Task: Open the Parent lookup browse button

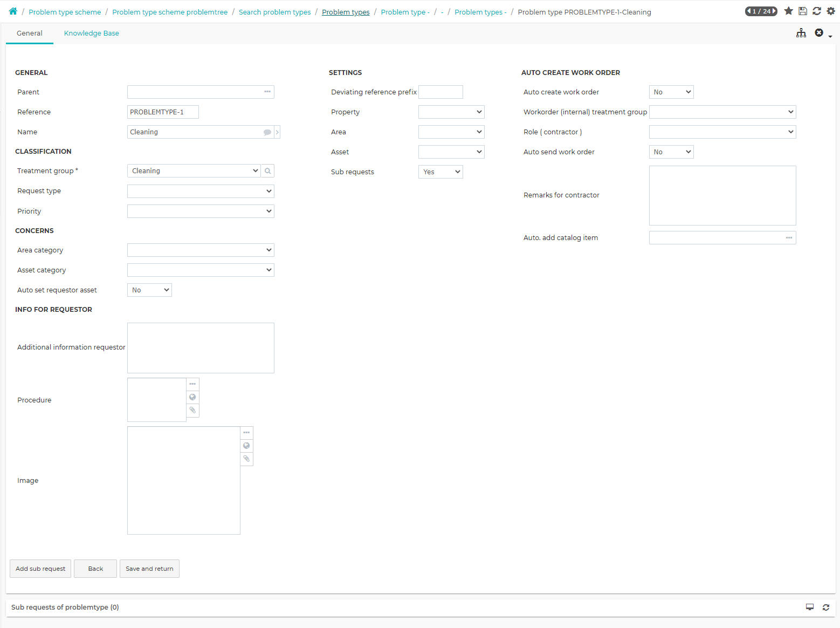Action: [267, 92]
